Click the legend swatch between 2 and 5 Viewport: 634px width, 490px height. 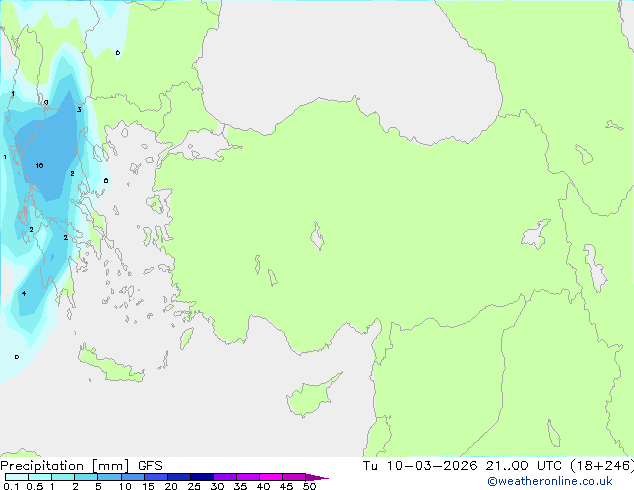point(86,477)
